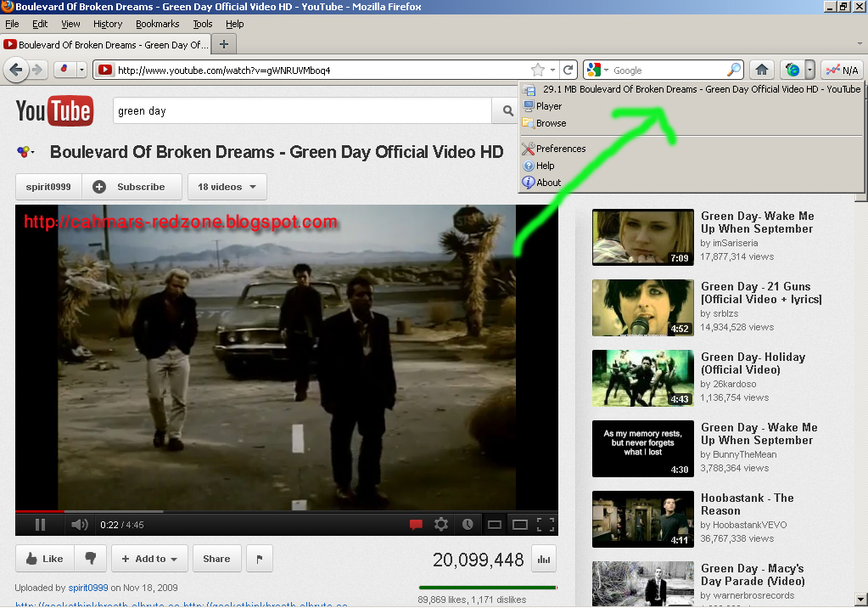This screenshot has width=868, height=608.
Task: Open video settings gear icon
Action: [441, 524]
